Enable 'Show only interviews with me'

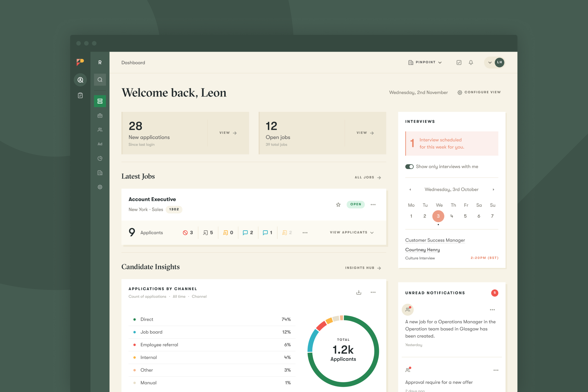pyautogui.click(x=409, y=166)
